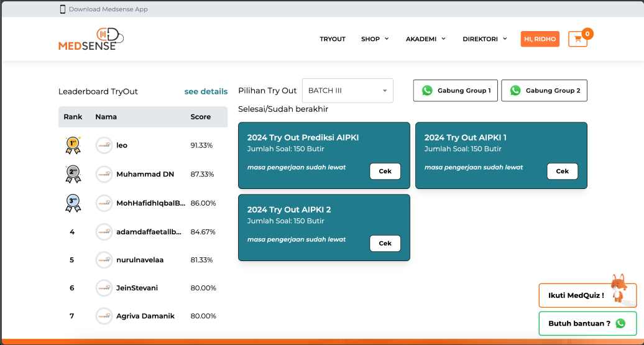The height and width of the screenshot is (345, 644).
Task: Open the BATCH III tryout dropdown
Action: point(347,91)
